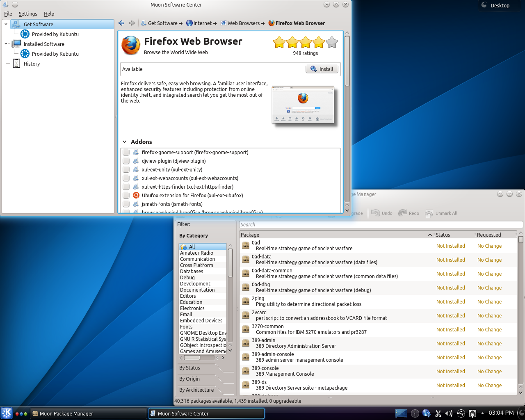Click the 2ping package DEB icon
525x420 pixels.
point(246,301)
